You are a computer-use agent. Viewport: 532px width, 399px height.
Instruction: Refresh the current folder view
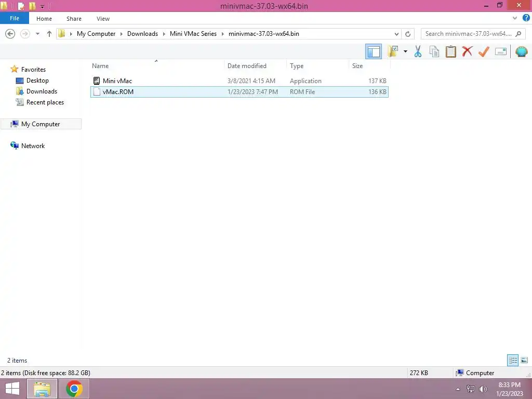pyautogui.click(x=408, y=34)
